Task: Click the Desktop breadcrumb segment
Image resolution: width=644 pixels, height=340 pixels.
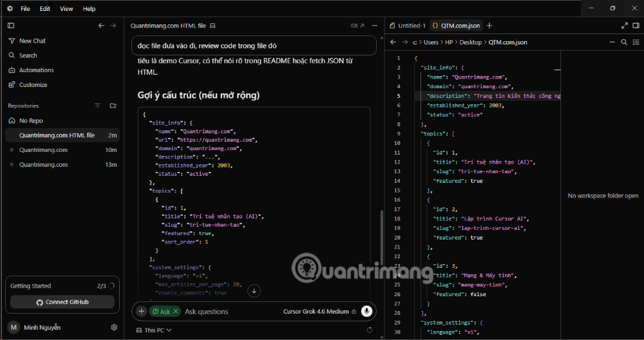Action: (471, 42)
